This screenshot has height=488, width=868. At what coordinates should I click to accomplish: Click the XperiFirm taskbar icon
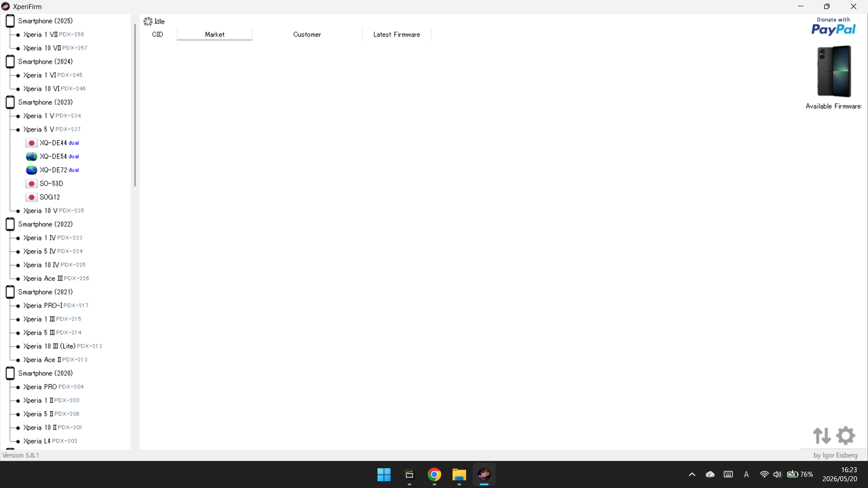(x=484, y=474)
